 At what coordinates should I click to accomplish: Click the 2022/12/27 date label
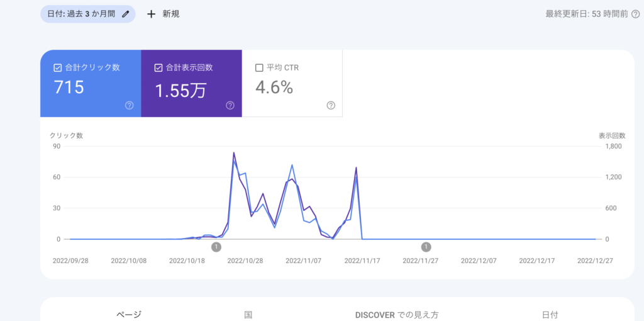pos(595,261)
